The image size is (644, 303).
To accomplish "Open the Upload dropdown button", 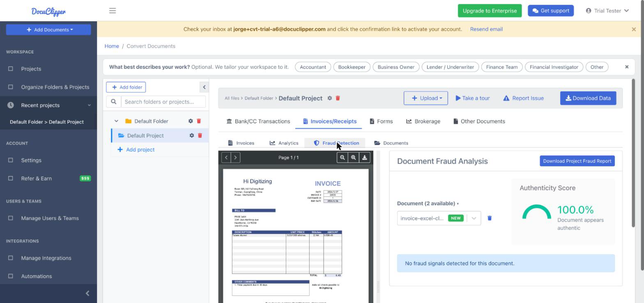I will click(426, 98).
